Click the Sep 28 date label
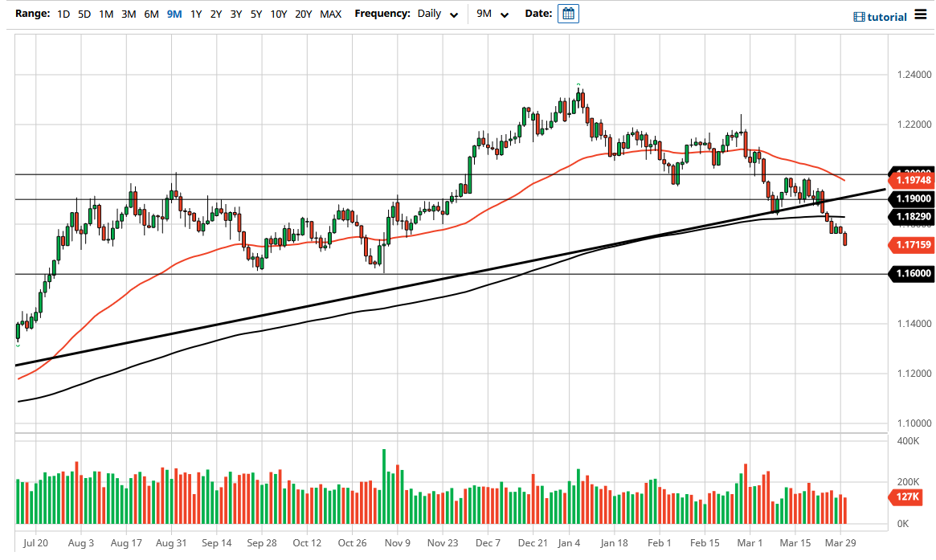Screen dimensions: 936x560 click(261, 542)
